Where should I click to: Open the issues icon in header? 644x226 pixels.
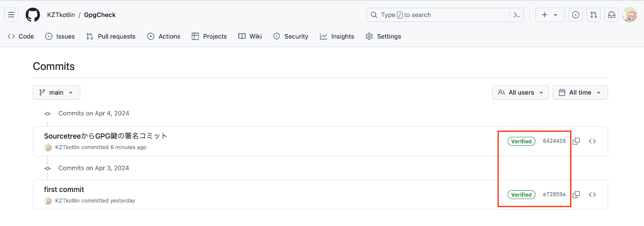(575, 15)
